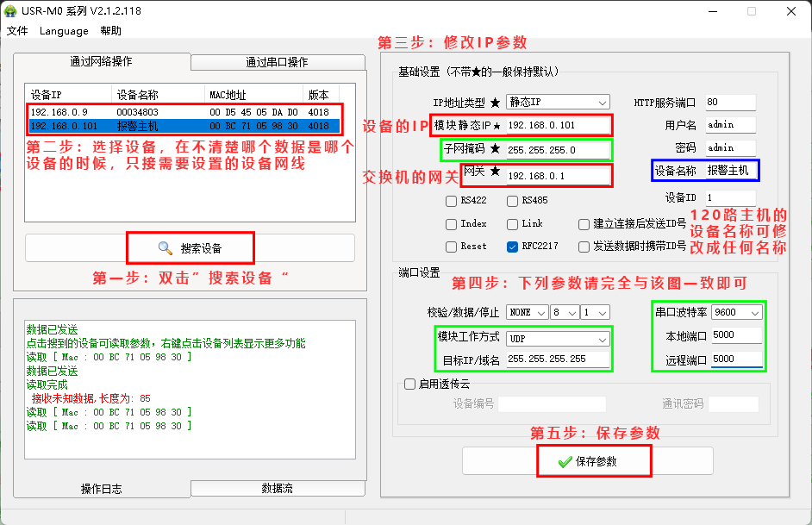The height and width of the screenshot is (525, 812).
Task: Open the Language menu
Action: (64, 31)
